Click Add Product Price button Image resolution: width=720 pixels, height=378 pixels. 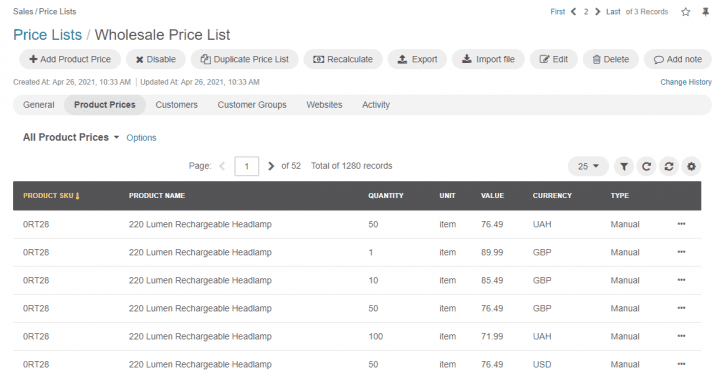70,59
